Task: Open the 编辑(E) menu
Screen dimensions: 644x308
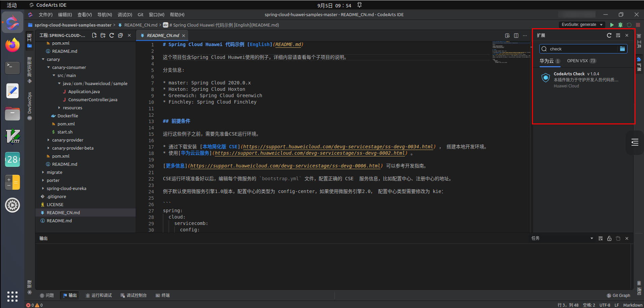Action: click(65, 15)
